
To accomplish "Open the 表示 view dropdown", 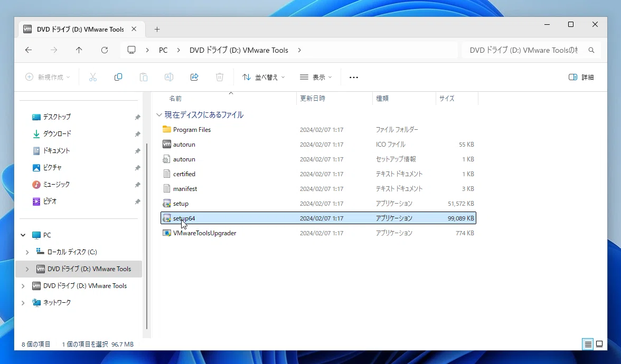I will point(316,77).
